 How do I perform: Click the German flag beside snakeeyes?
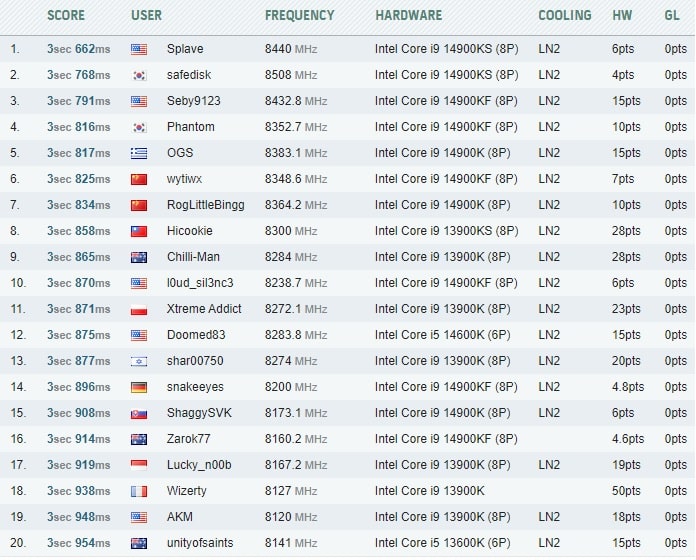click(x=139, y=387)
